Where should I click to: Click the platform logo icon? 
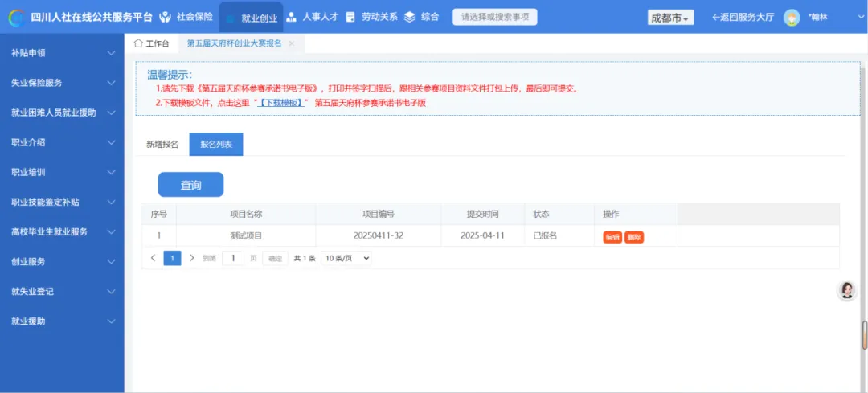pyautogui.click(x=17, y=17)
